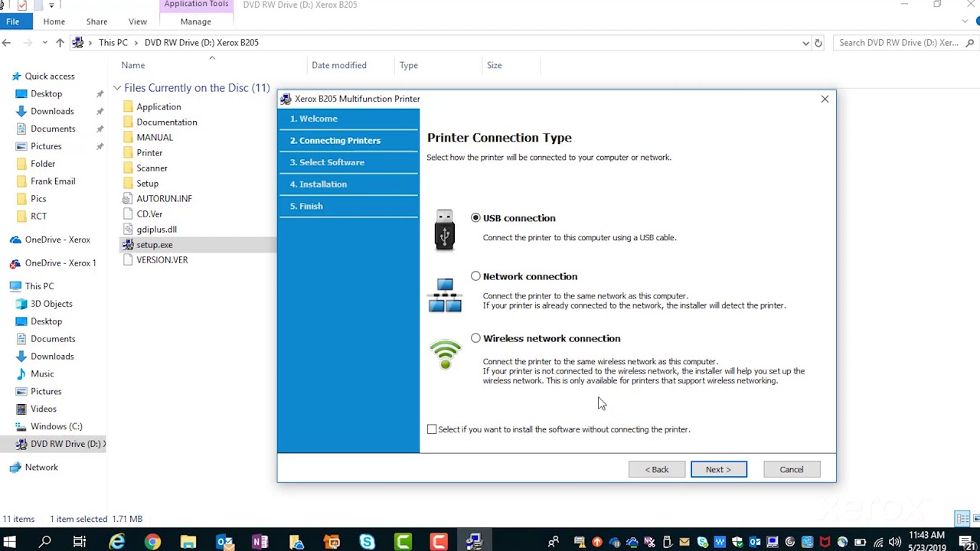980x551 pixels.
Task: Select step 1. Welcome in installer sidebar
Action: click(x=314, y=119)
